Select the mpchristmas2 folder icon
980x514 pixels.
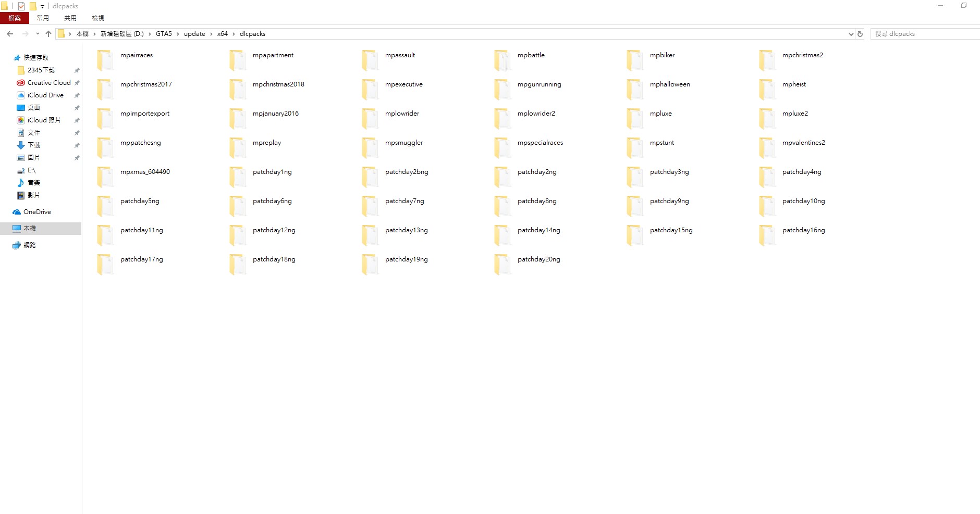pos(767,60)
